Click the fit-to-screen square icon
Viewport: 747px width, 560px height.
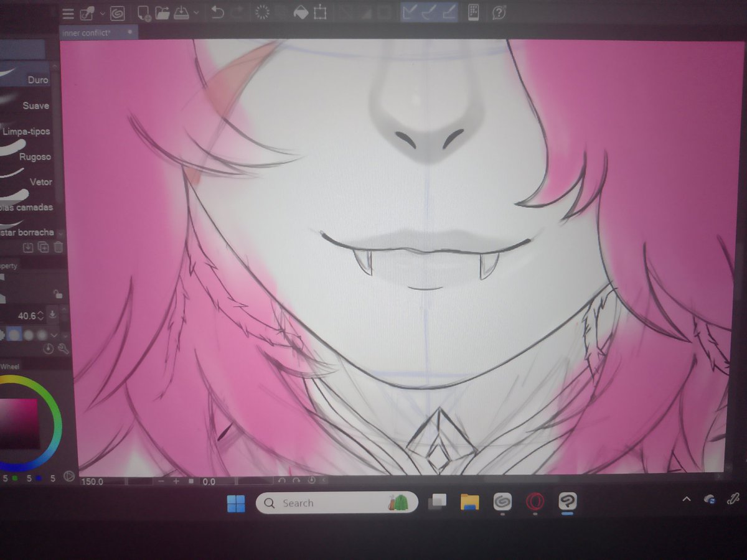tap(191, 482)
